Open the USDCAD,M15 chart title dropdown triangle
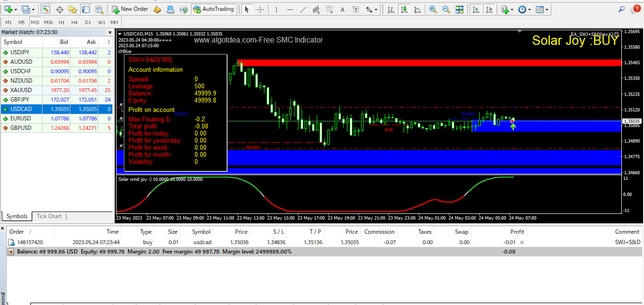 [x=120, y=34]
